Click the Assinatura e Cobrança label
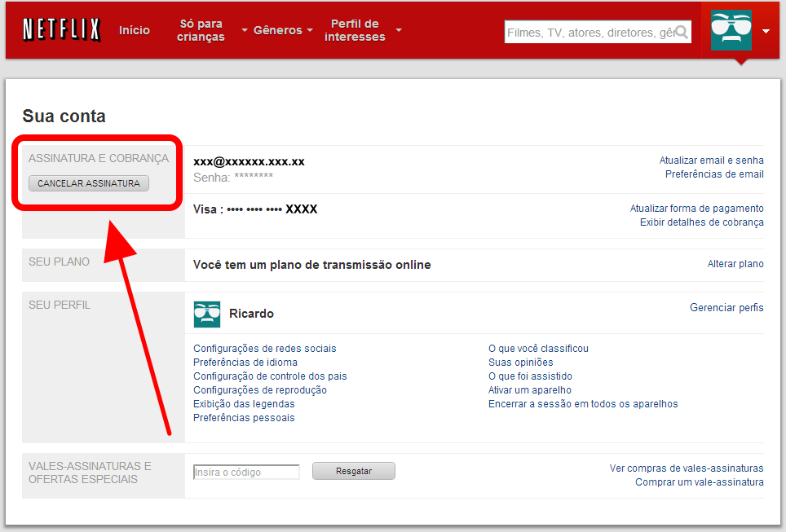 coord(99,158)
